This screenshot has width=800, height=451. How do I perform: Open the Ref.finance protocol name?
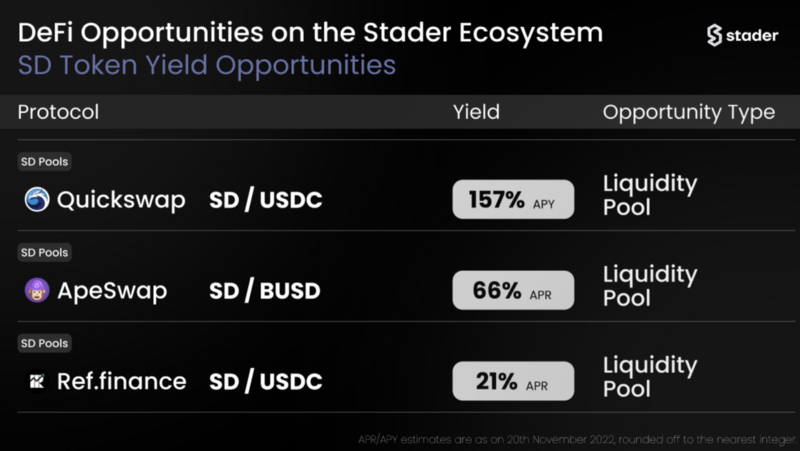click(x=121, y=381)
